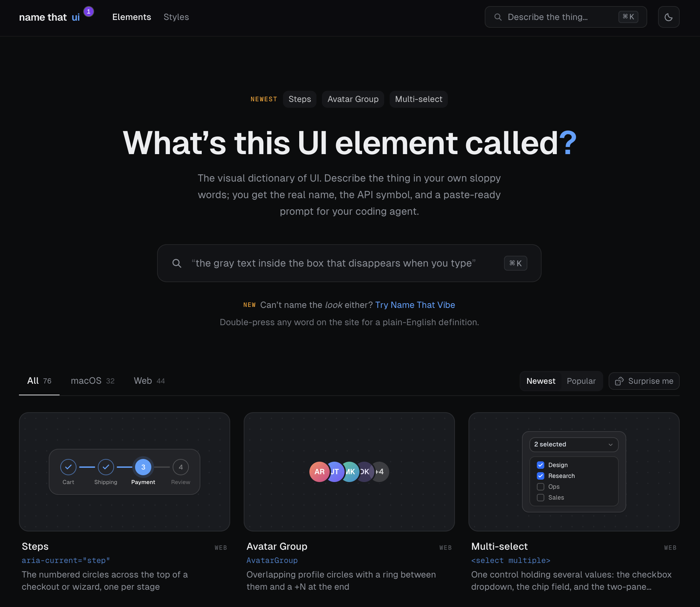The width and height of the screenshot is (700, 607).
Task: Click the Multi-select newest chip
Action: click(419, 99)
